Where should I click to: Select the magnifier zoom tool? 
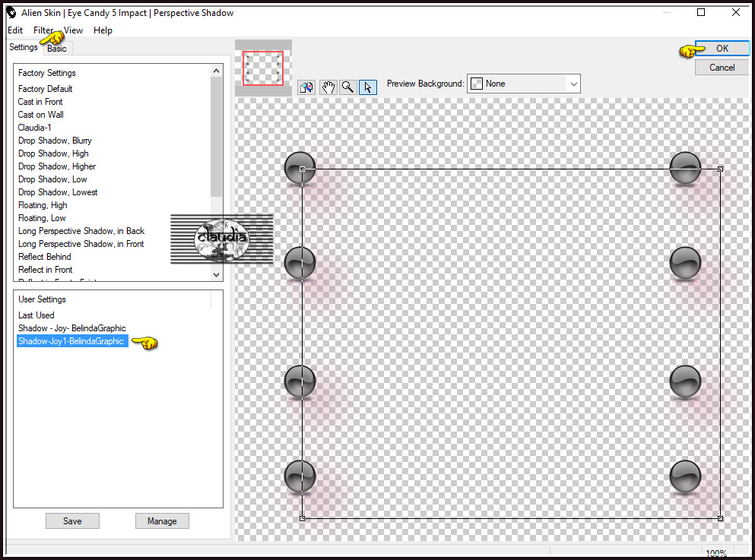[x=347, y=87]
